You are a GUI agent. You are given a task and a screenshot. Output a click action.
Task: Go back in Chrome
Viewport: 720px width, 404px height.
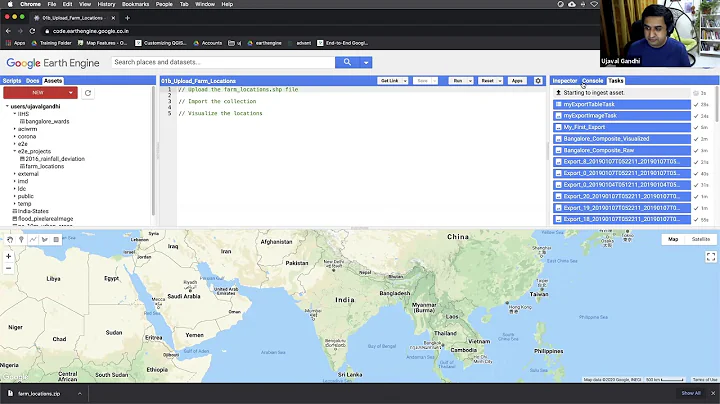click(8, 31)
